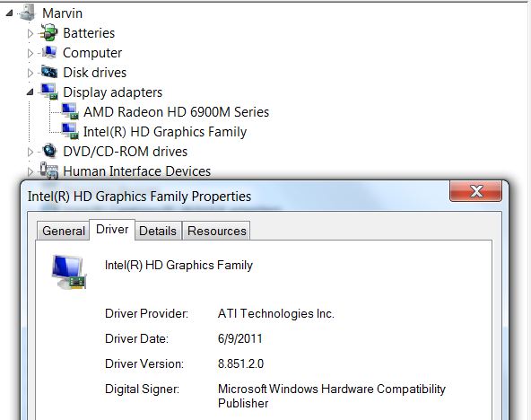Collapse the Marvin root node
531x420 pixels.
[9, 13]
